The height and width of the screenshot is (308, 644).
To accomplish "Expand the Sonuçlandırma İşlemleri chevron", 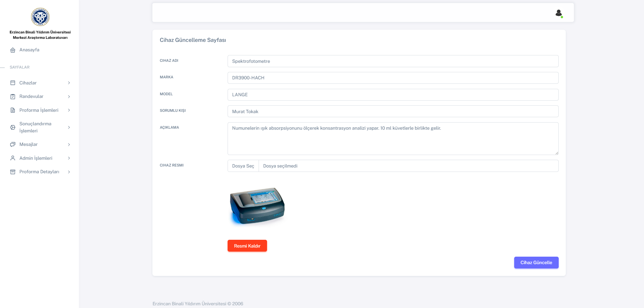I will [69, 127].
